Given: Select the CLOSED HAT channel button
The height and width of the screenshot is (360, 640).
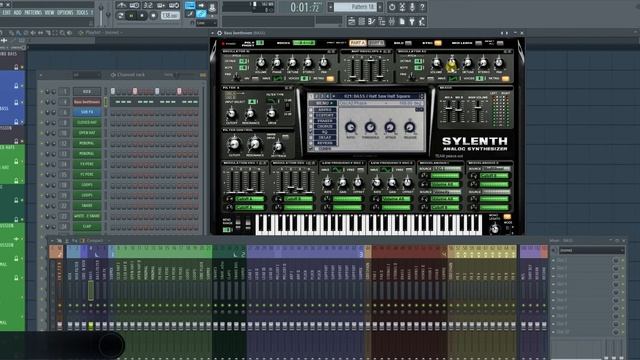Looking at the screenshot, I should 87,122.
